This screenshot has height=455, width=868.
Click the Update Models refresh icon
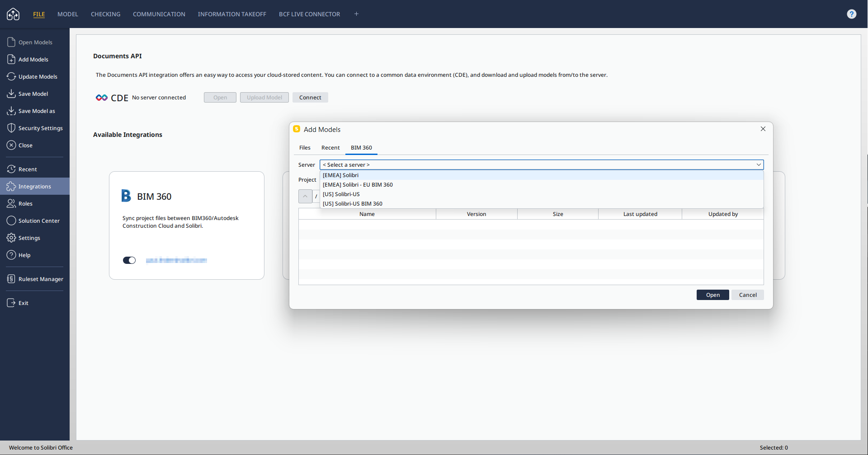[x=11, y=76]
